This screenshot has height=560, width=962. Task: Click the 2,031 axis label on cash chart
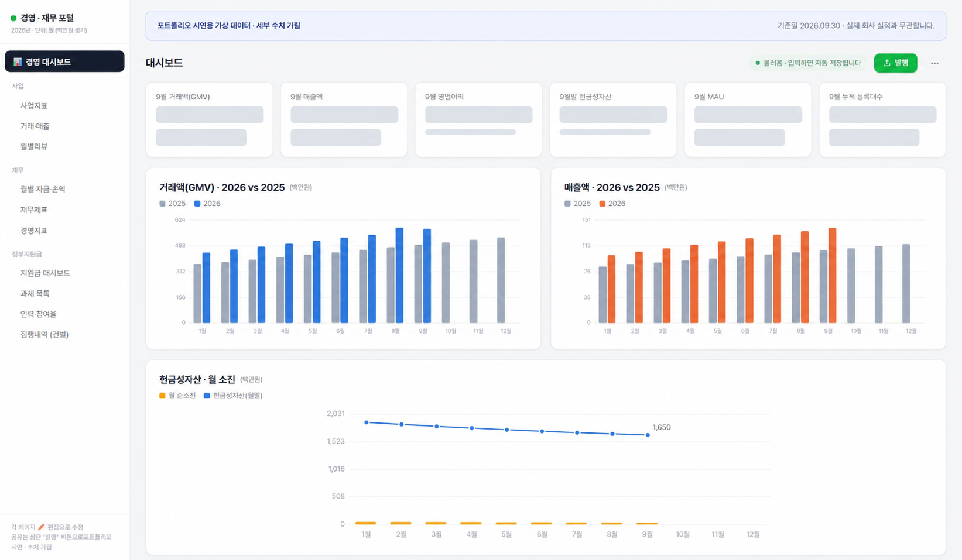click(x=335, y=414)
